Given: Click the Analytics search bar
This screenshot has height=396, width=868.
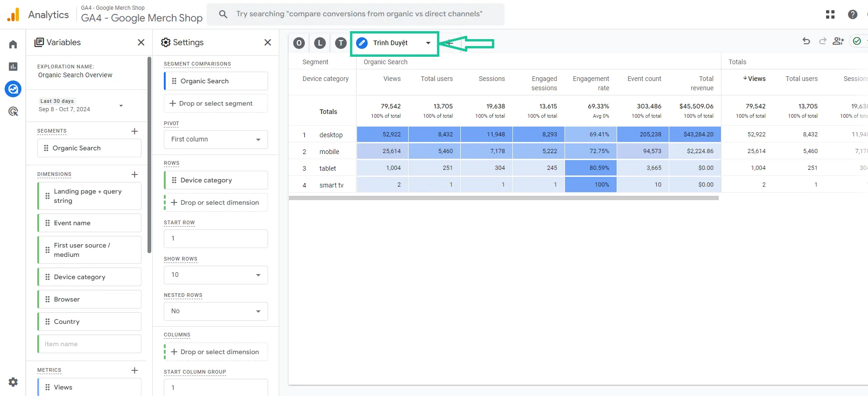Looking at the screenshot, I should pos(356,14).
